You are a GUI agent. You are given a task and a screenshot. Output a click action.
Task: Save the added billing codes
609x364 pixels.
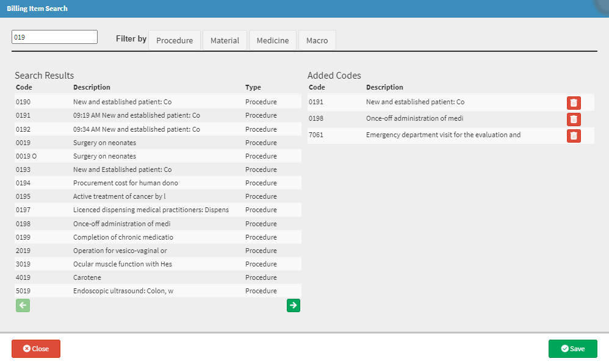point(572,349)
